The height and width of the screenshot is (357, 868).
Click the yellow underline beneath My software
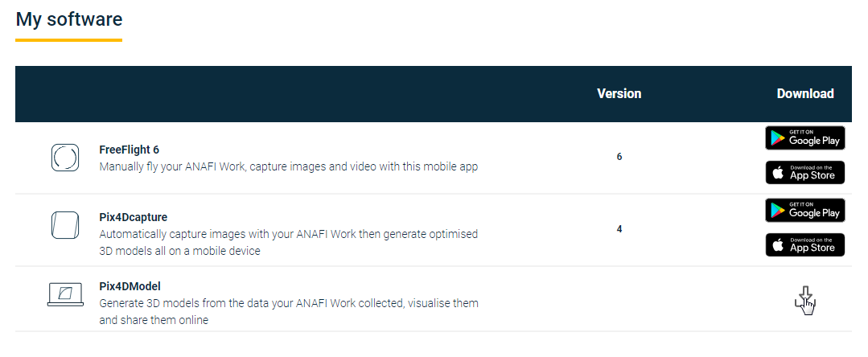click(68, 40)
